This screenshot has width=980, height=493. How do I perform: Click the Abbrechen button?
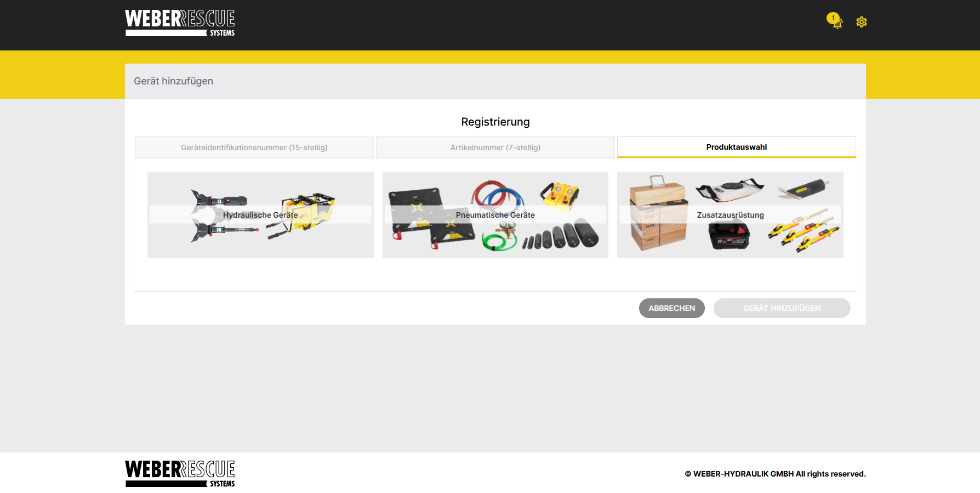pyautogui.click(x=672, y=308)
